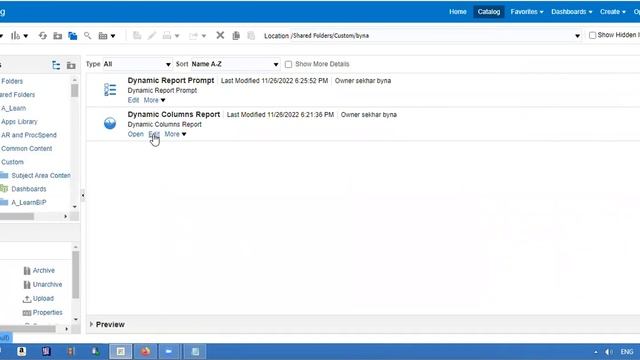Click the Properties task link
The width and height of the screenshot is (640, 360).
pos(47,313)
